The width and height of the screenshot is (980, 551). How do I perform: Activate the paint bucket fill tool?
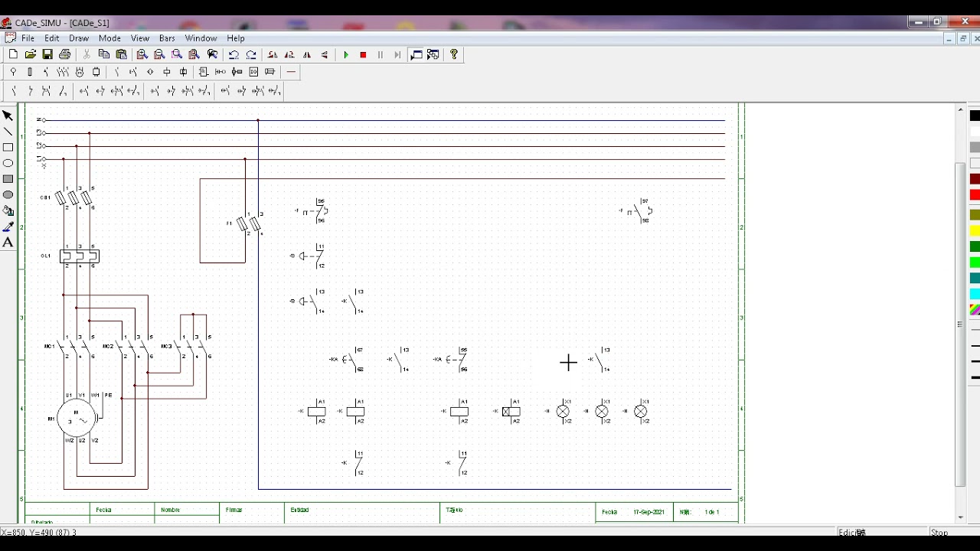point(8,211)
